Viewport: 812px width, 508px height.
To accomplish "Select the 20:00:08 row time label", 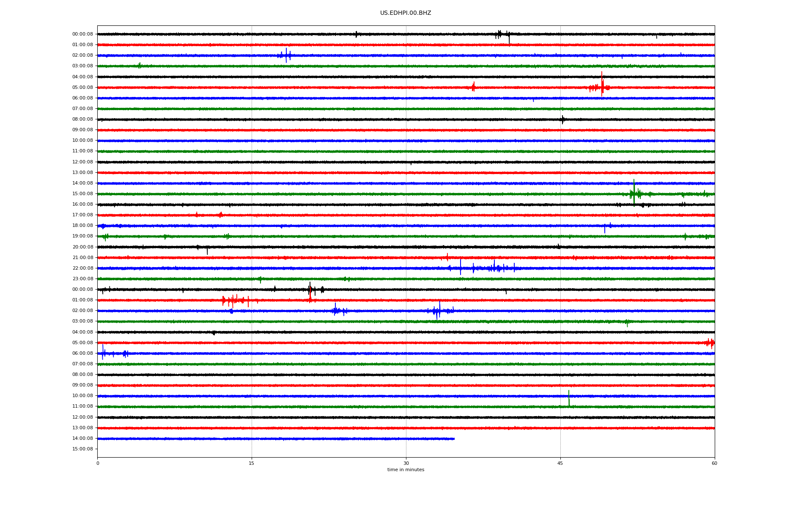I will coord(82,247).
